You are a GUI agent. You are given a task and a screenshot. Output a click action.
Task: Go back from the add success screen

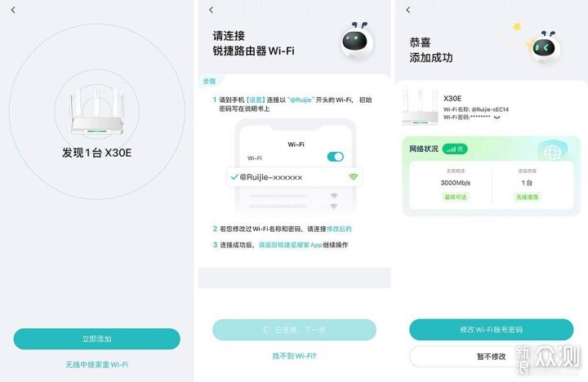click(408, 10)
